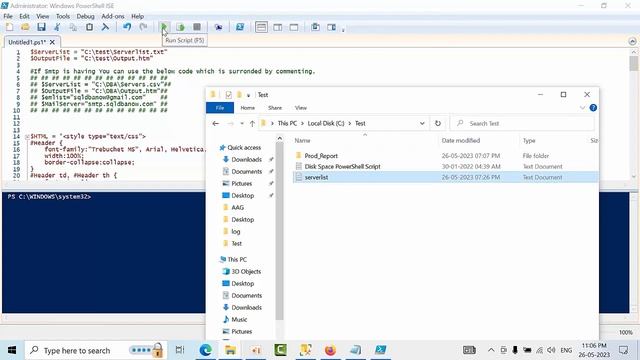Collapse the $HTML code block at line 14

point(27,137)
